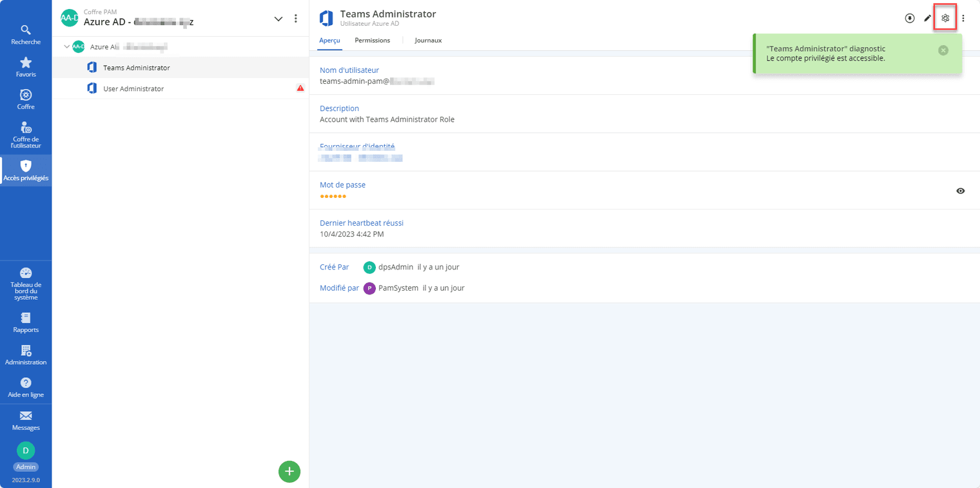This screenshot has height=488, width=980.
Task: Select User Administrator in the tree
Action: [x=133, y=88]
